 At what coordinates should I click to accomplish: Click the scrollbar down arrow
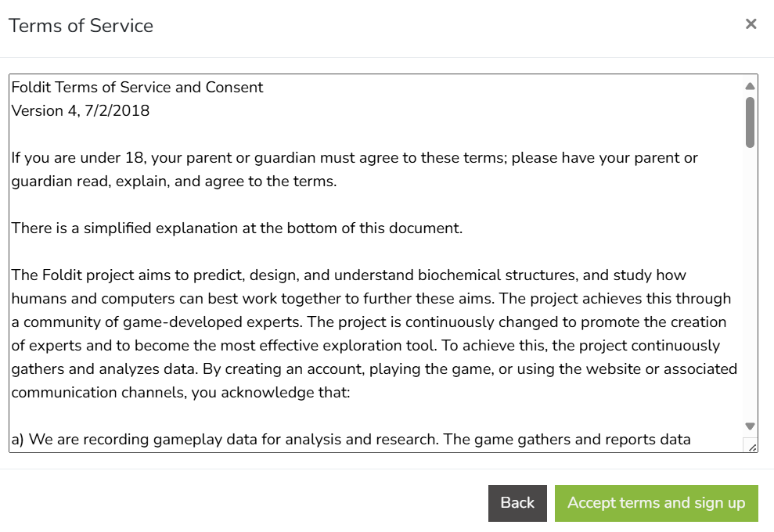pos(750,426)
